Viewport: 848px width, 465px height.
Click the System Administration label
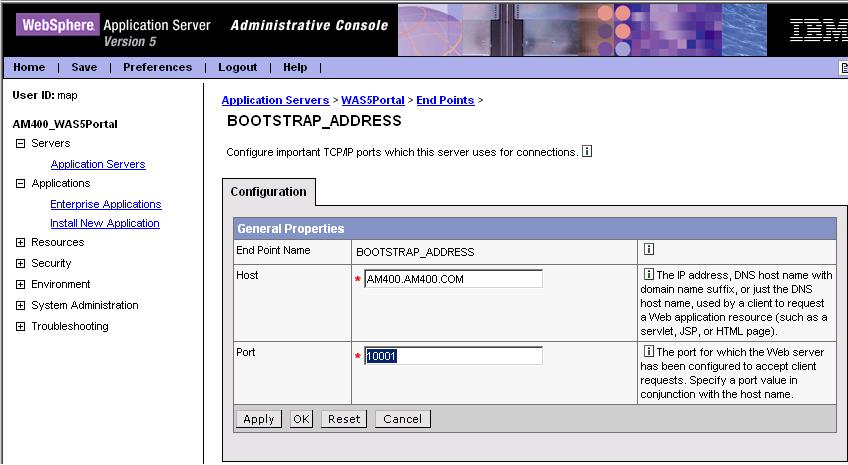[85, 305]
